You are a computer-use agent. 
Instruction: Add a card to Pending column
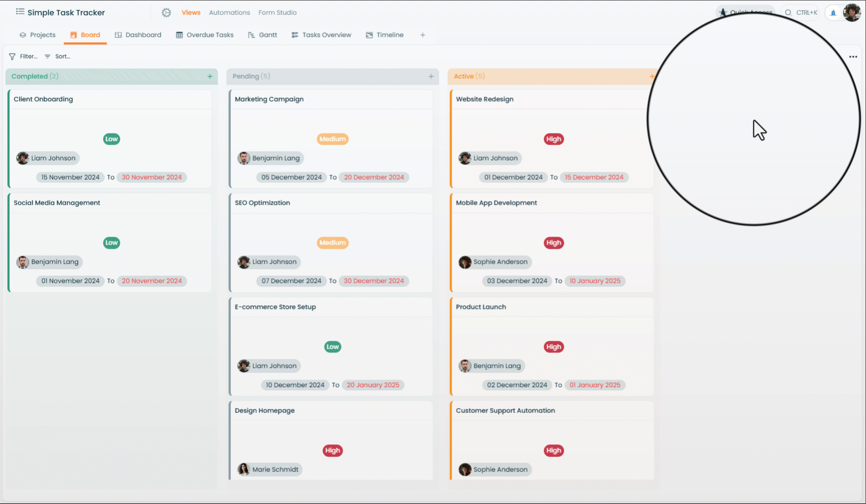click(x=431, y=77)
